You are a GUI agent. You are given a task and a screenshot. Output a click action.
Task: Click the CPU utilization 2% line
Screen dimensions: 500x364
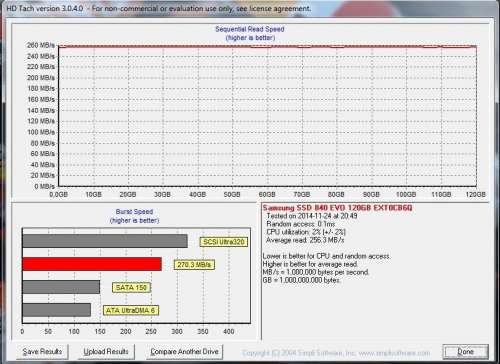(306, 232)
